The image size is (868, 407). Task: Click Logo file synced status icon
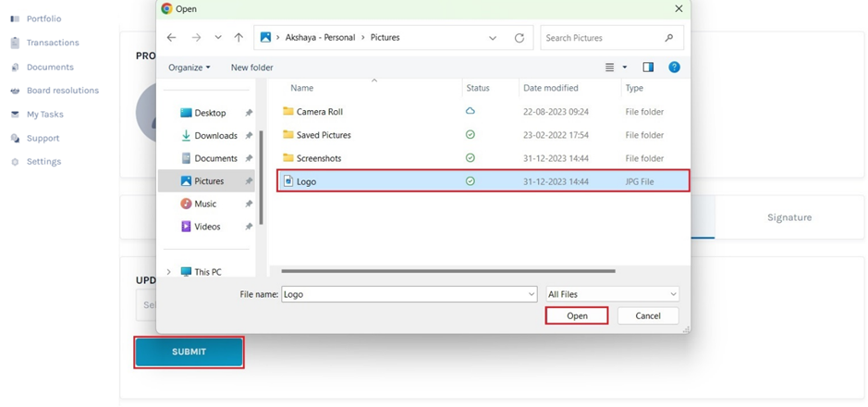pyautogui.click(x=471, y=181)
